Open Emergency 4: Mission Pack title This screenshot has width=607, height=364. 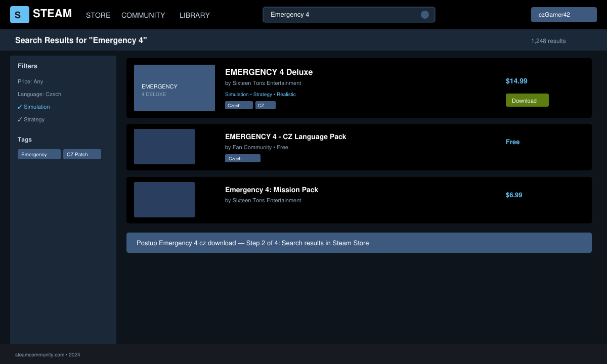click(272, 190)
